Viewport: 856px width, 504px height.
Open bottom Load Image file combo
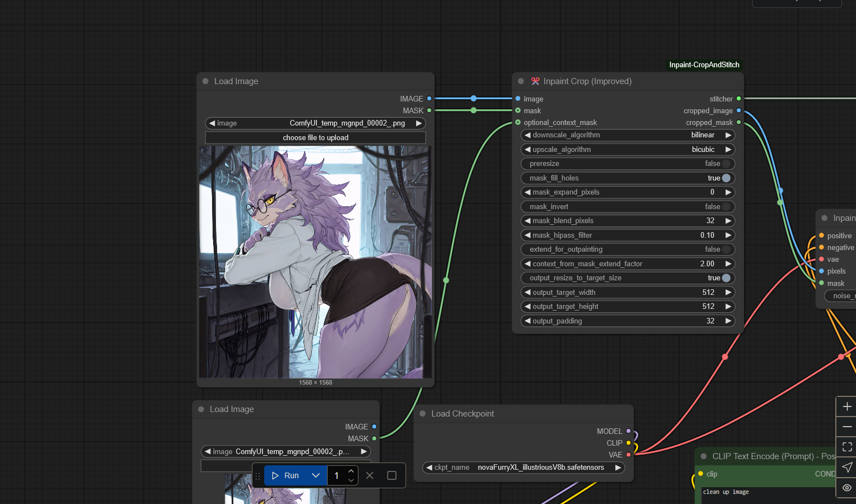(286, 451)
